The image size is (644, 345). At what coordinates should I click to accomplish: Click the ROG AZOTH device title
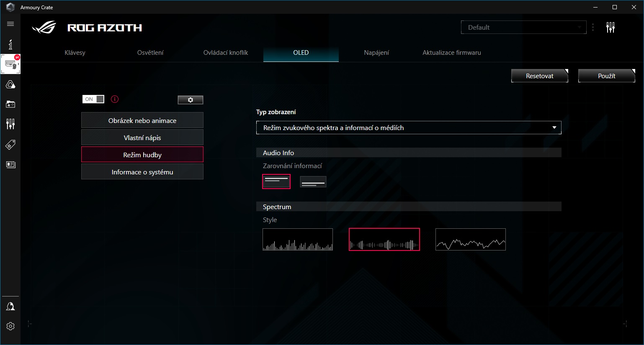pyautogui.click(x=105, y=28)
